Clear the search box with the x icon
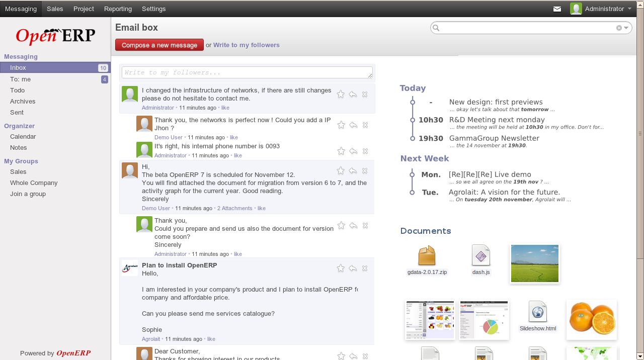Screen dimensions: 644x360 [619, 28]
